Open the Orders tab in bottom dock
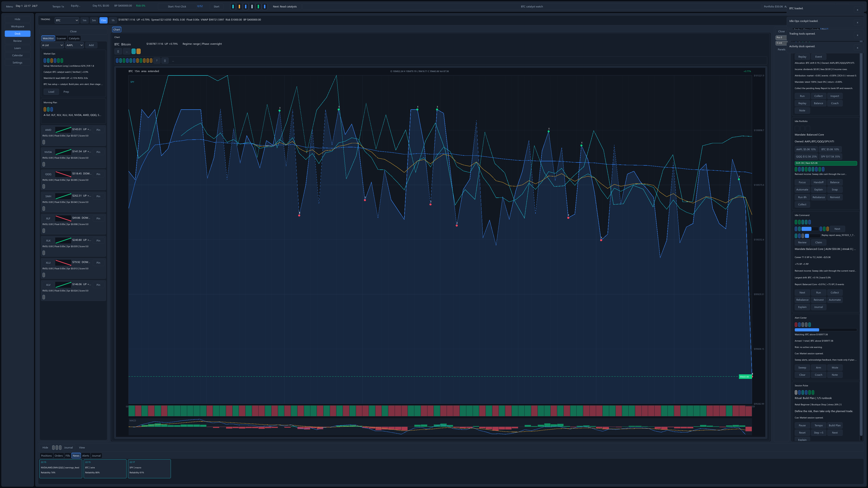 pos(59,456)
